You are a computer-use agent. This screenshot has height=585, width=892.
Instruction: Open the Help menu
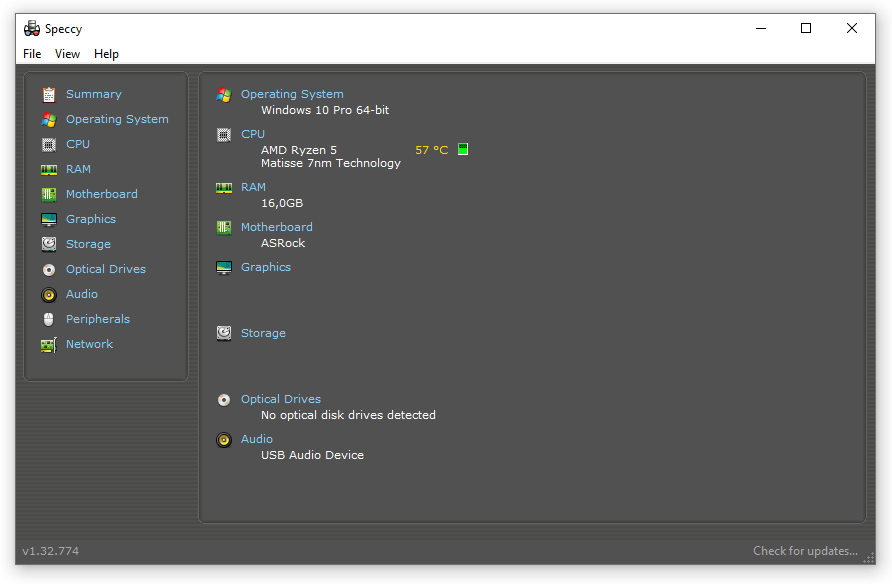pyautogui.click(x=106, y=53)
